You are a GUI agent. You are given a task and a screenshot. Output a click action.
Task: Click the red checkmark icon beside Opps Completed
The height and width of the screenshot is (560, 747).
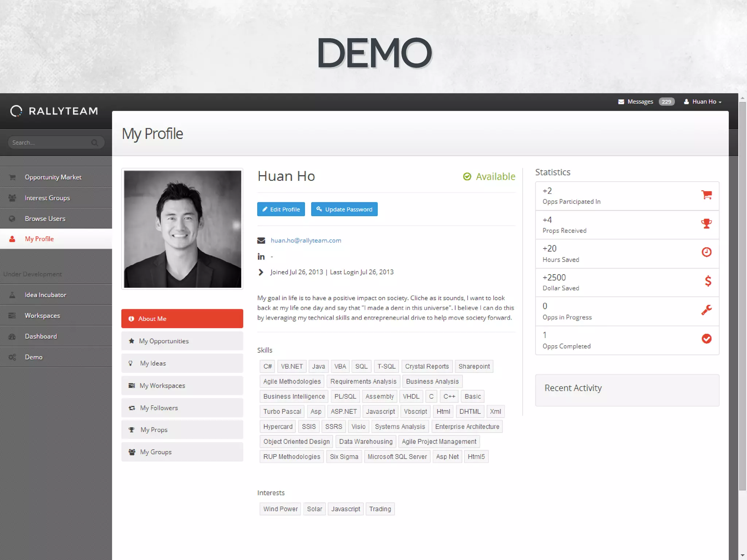[x=707, y=339]
